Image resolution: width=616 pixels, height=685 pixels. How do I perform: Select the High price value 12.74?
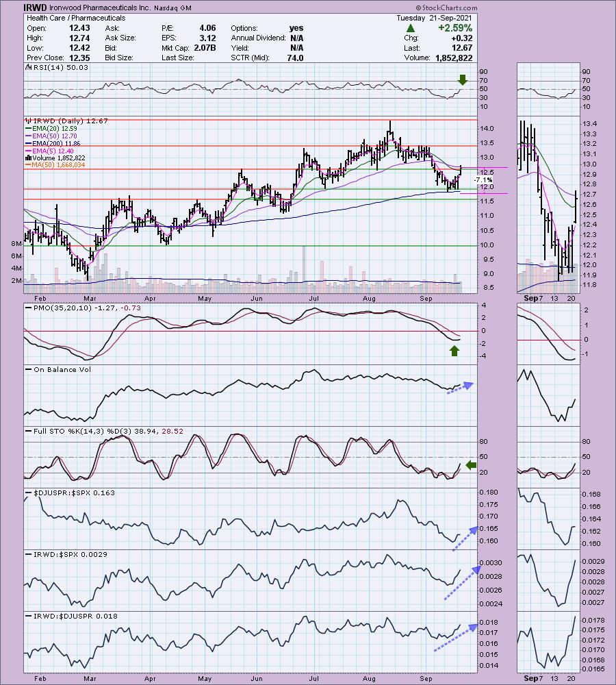[79, 38]
